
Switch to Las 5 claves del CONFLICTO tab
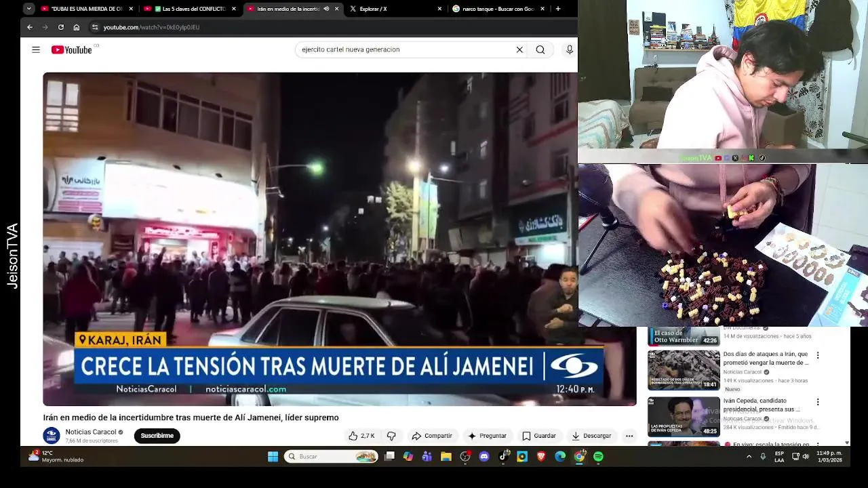(x=189, y=9)
